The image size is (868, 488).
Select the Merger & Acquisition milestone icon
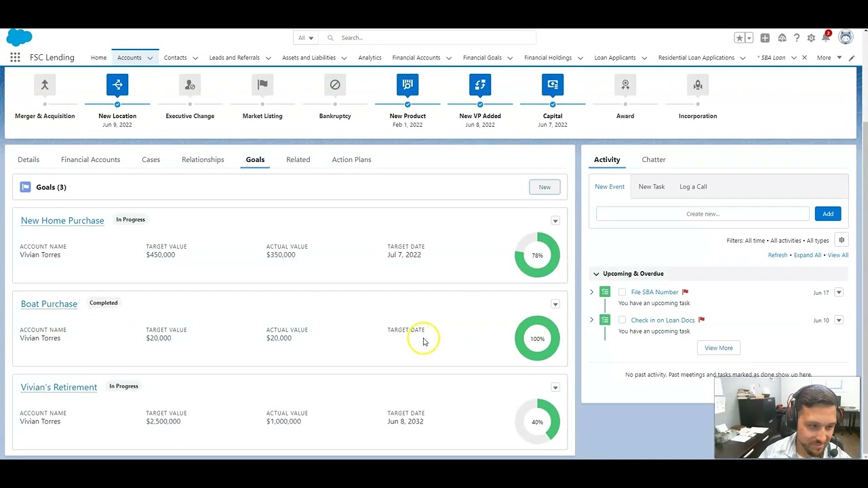45,85
